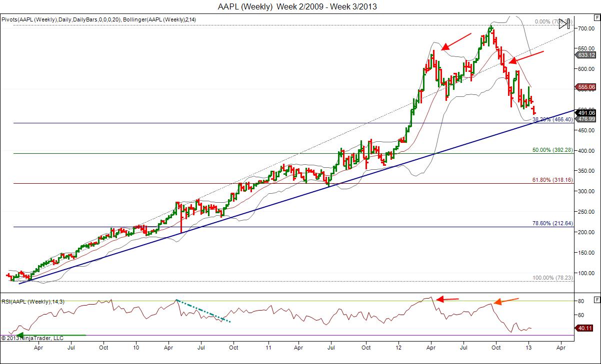
Task: Click the chart title AAPL (Weekly) Week 2/2009
Action: pos(297,6)
